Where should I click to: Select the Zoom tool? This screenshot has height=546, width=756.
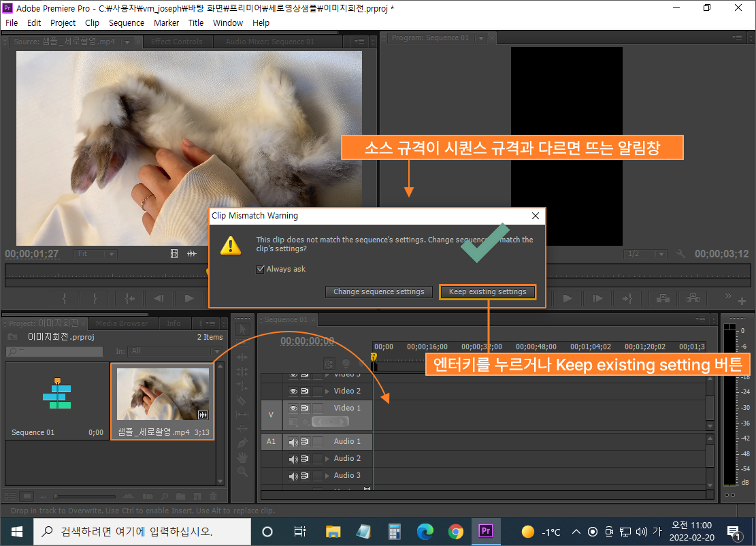tap(242, 471)
